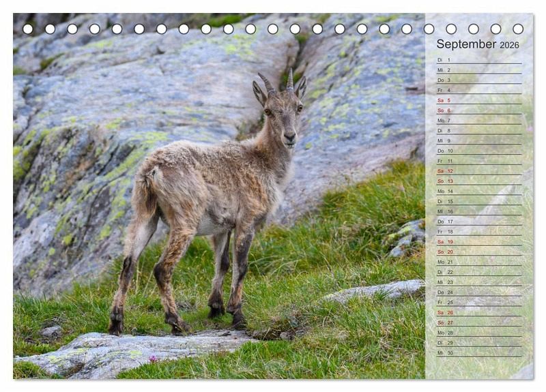Select the Di 1 date row
Screen dimensions: 546x392
coord(478,60)
